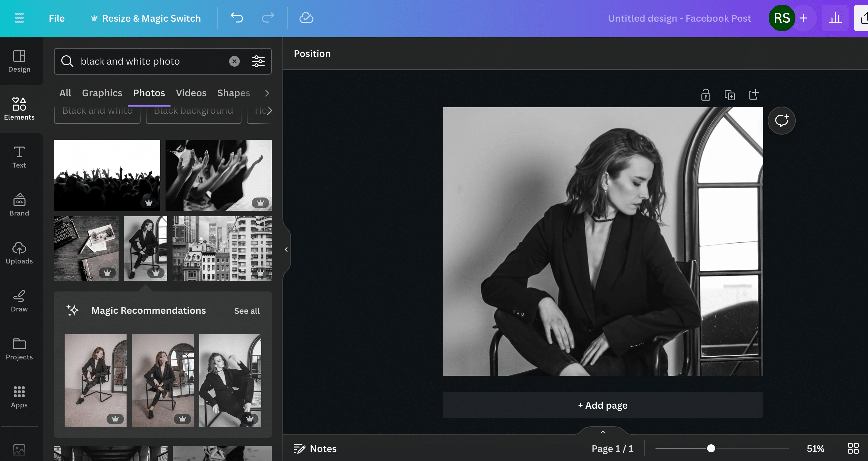This screenshot has width=868, height=461.
Task: Select the typewriter and notebook photo
Action: pyautogui.click(x=86, y=248)
